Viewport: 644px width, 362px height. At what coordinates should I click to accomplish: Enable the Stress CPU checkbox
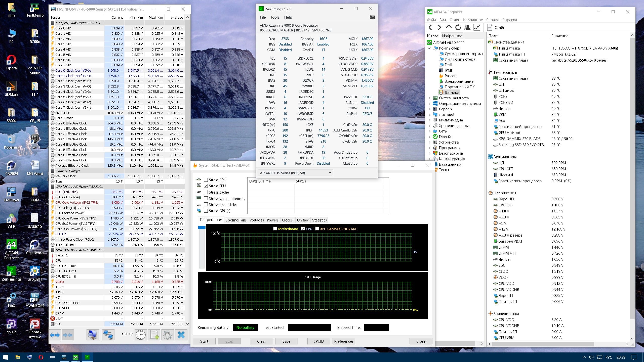206,180
